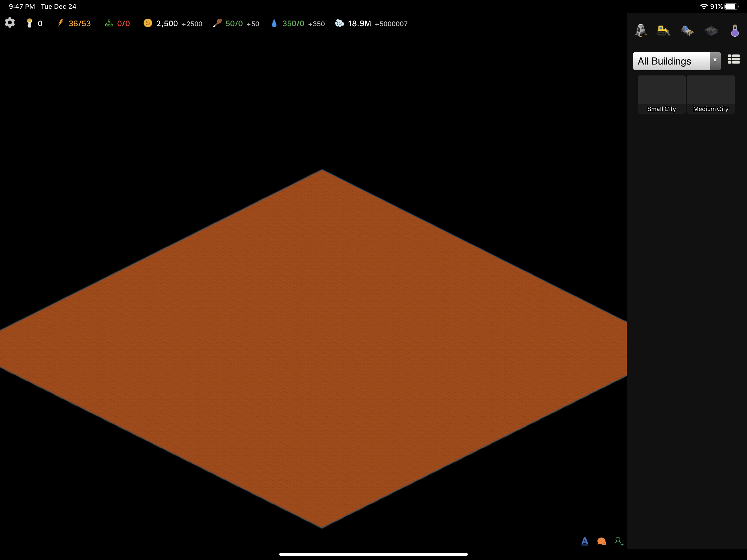Tap the 18.9M atmosphere value
The image size is (747, 560).
(359, 24)
